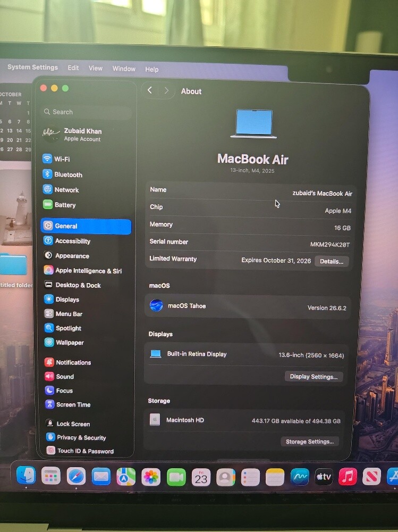Open Wallpaper settings
Image resolution: width=398 pixels, height=532 pixels.
[x=64, y=342]
